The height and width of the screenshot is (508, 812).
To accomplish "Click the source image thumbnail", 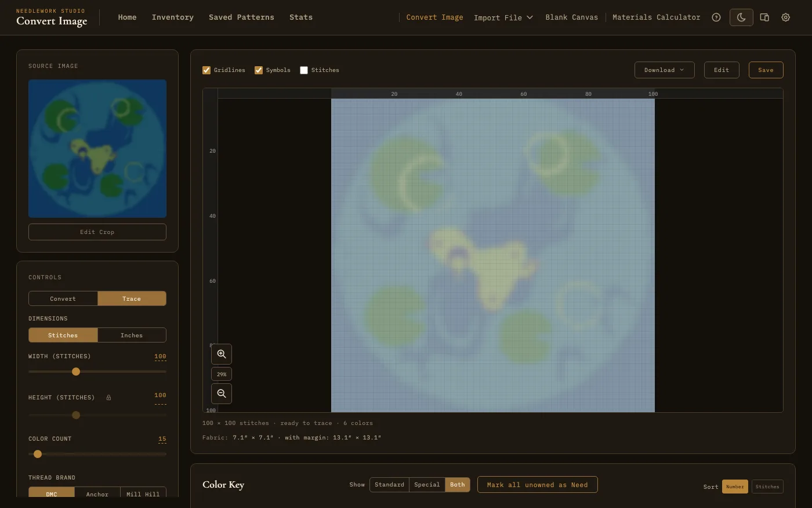I will pos(97,149).
